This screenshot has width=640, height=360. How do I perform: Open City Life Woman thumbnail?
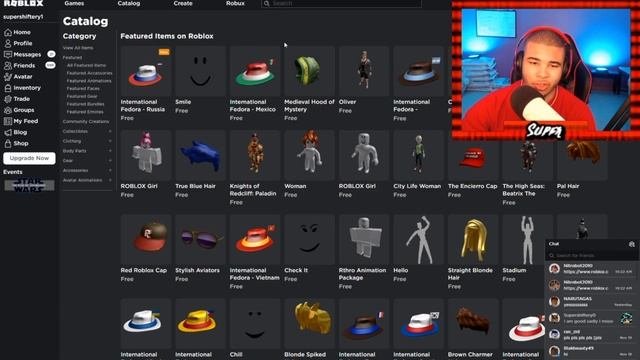click(418, 155)
